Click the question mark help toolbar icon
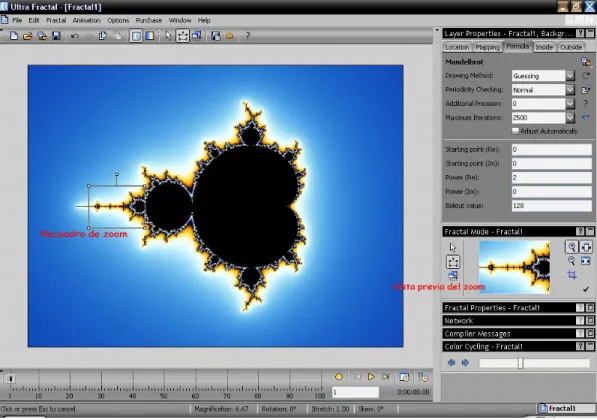Viewport: 597px width, 420px height. [247, 36]
